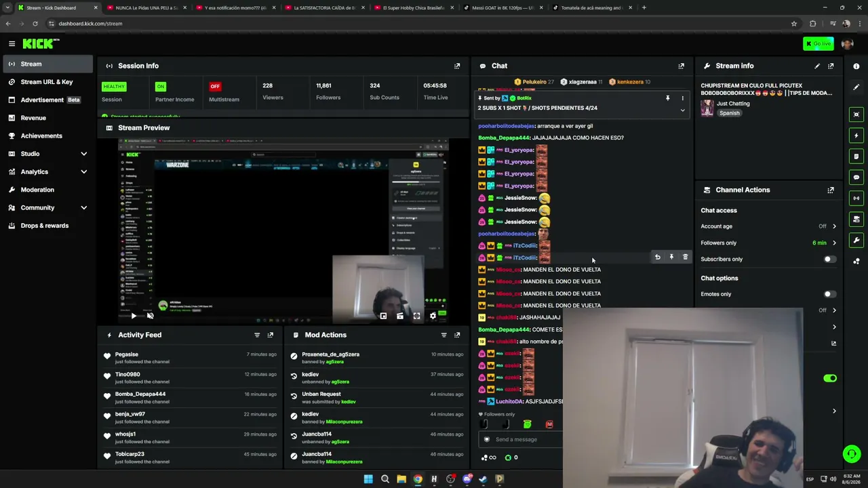Screen dimensions: 868x488
Task: Toggle Subscribers only chat mode
Action: pos(829,259)
